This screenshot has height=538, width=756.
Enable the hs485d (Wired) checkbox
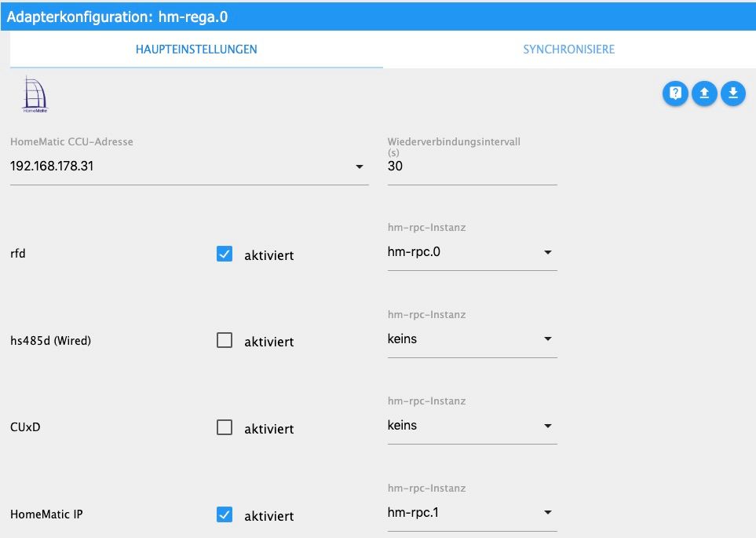click(225, 341)
